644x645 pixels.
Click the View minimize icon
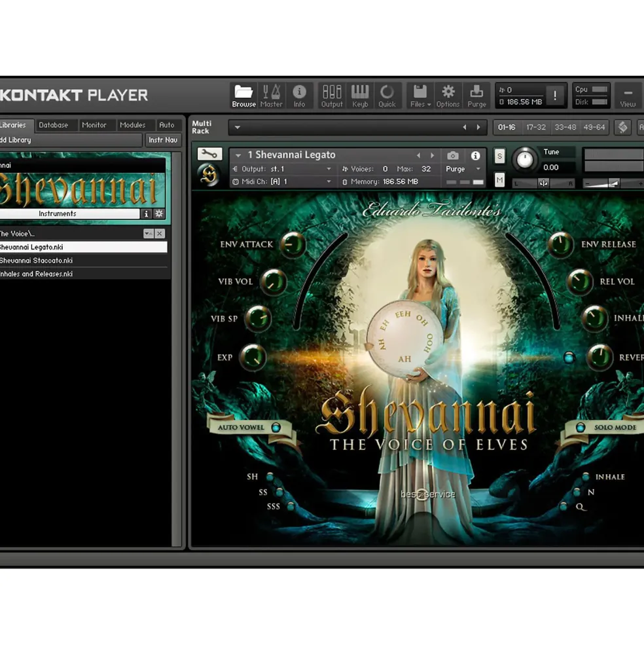[x=628, y=97]
